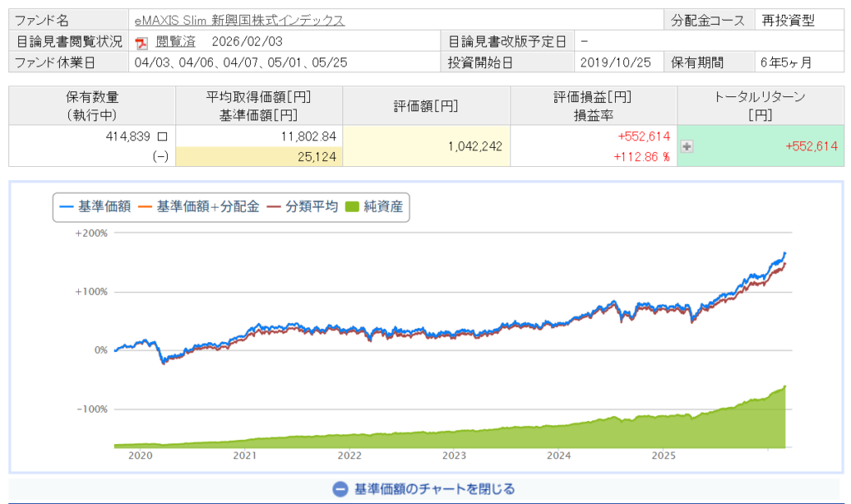
Task: Open the 閲覧済 prospectus link
Action: (175, 42)
